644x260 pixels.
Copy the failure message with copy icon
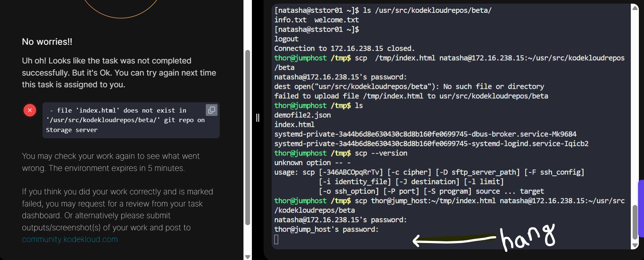tap(212, 110)
